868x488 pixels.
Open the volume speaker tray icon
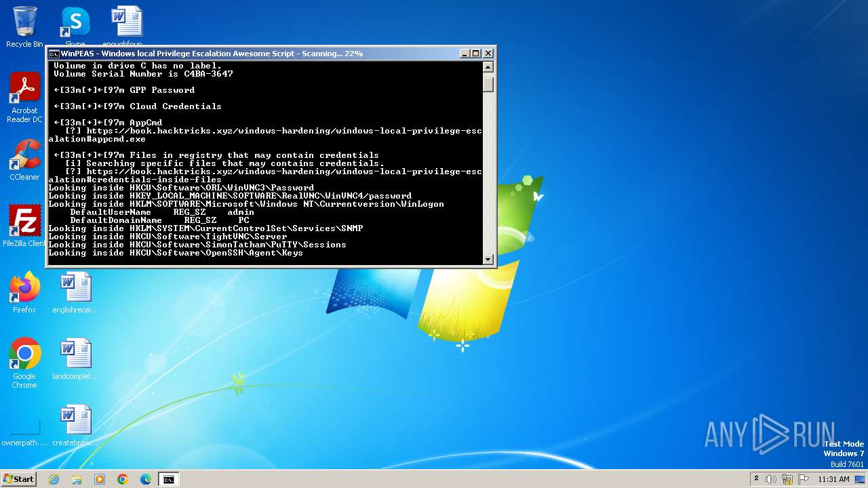pyautogui.click(x=771, y=479)
